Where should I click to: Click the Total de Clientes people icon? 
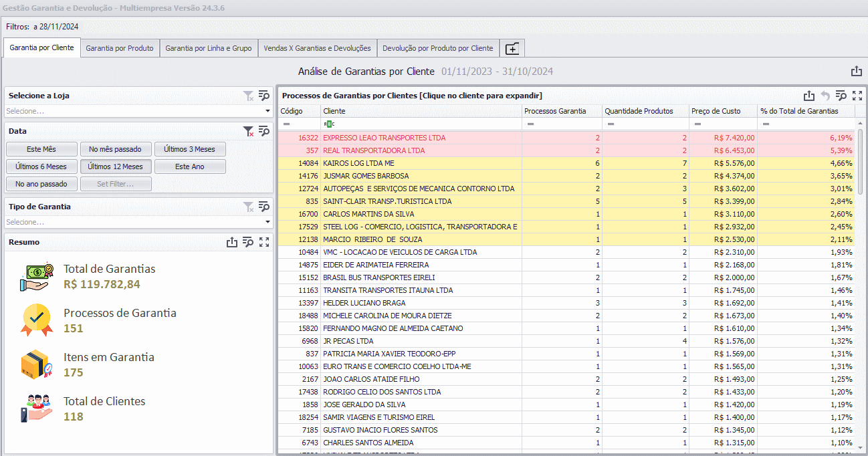click(x=36, y=409)
